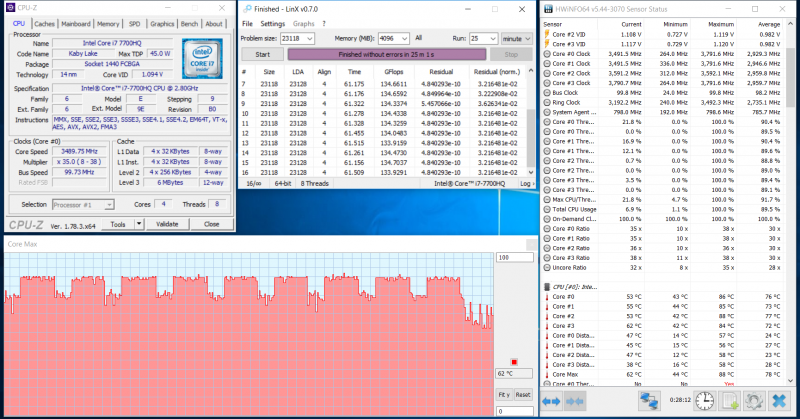Image resolution: width=800 pixels, height=419 pixels.
Task: Click the Start button in LinX
Action: pos(262,55)
